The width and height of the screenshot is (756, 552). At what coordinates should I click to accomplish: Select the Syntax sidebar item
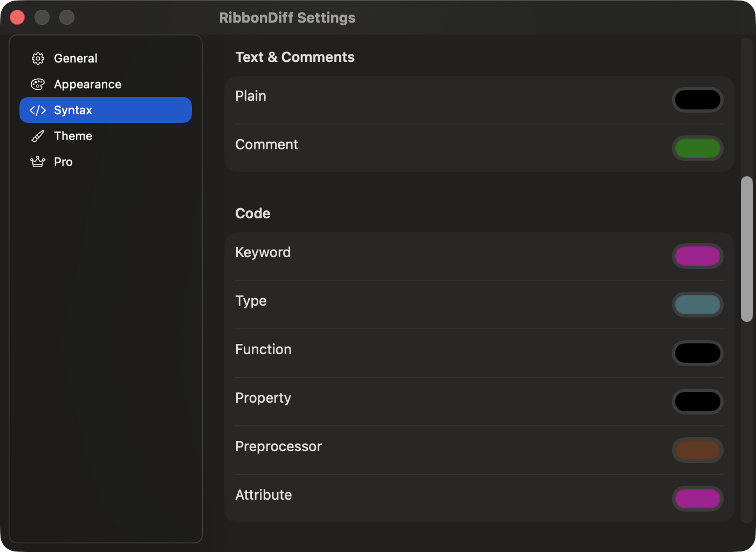(x=73, y=110)
